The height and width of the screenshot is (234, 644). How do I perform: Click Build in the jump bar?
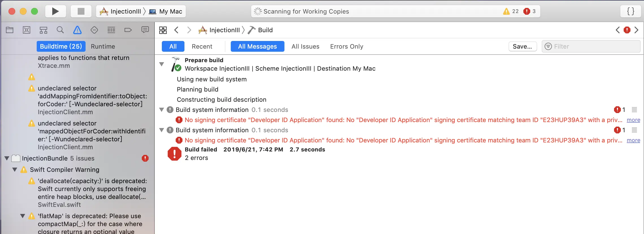coord(260,30)
